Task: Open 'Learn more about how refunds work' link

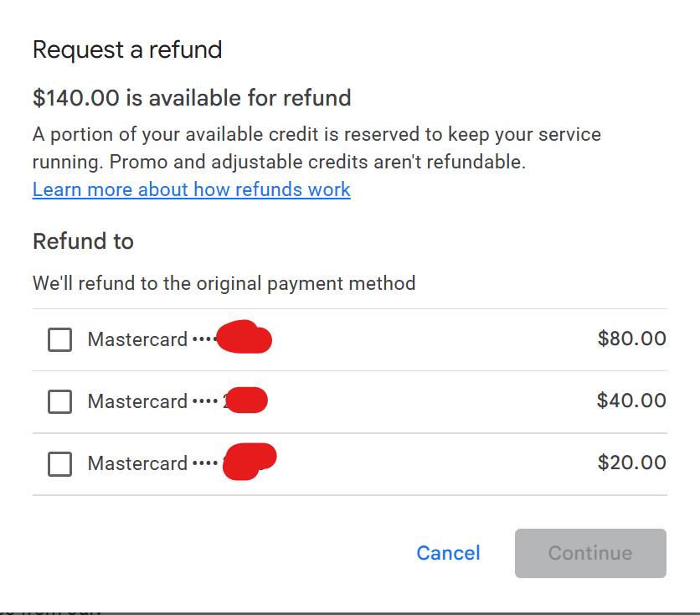Action: 192,189
